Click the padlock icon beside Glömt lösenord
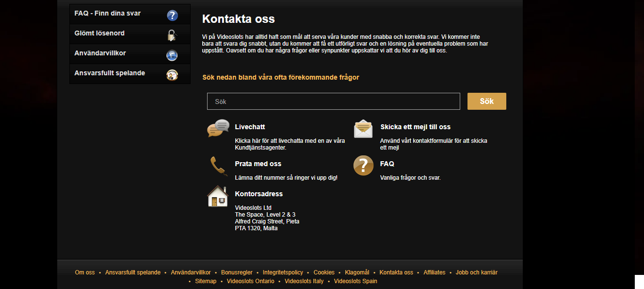The width and height of the screenshot is (644, 289). pos(172,35)
